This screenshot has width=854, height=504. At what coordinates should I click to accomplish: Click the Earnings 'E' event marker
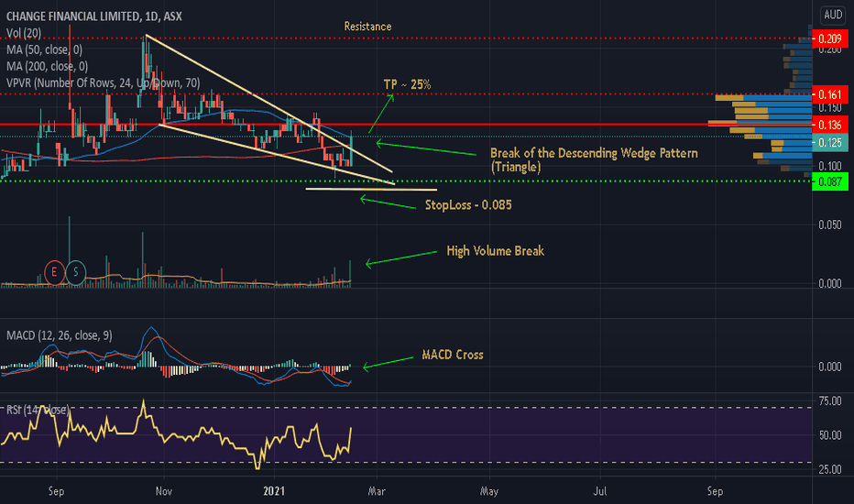click(x=54, y=272)
